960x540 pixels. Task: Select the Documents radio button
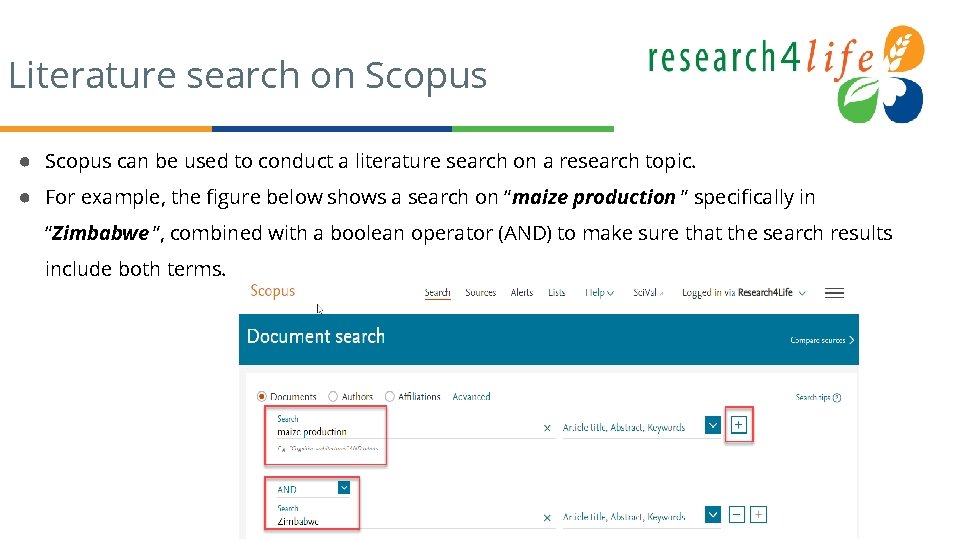coord(262,397)
